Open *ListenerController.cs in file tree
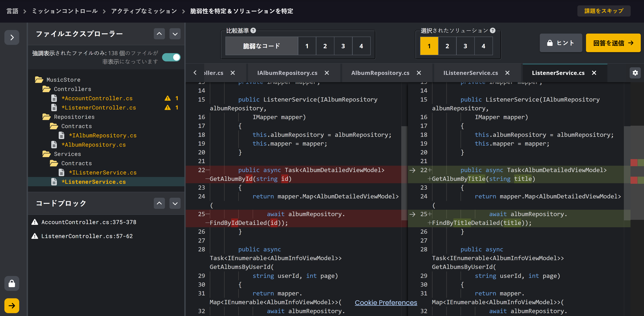Viewport: 644px width, 316px height. (x=99, y=107)
